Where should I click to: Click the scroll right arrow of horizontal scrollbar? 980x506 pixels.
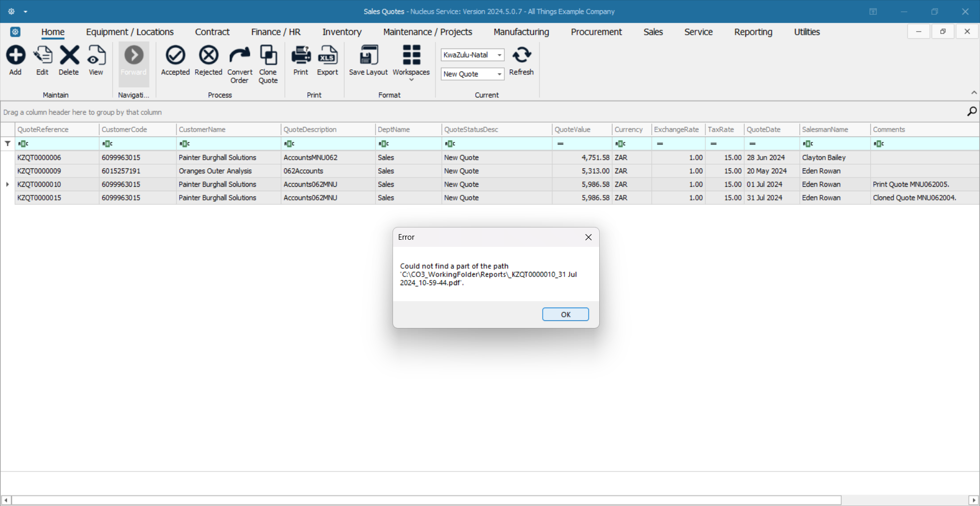[x=973, y=500]
